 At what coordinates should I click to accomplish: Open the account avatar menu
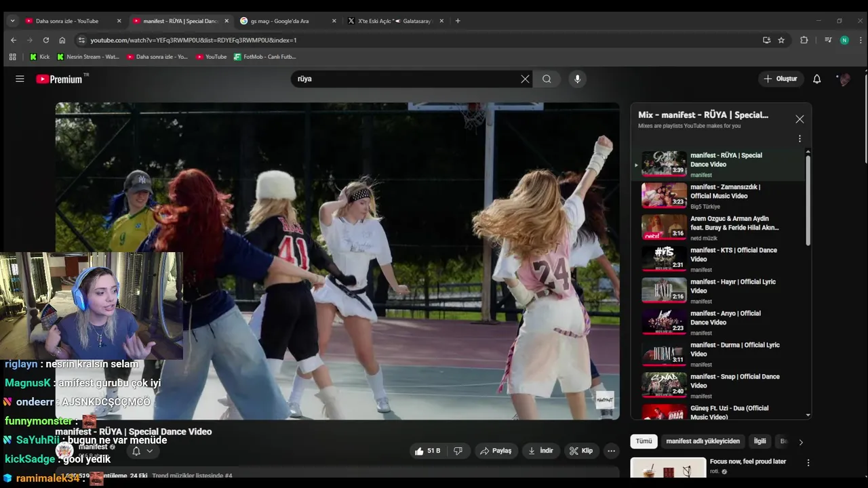pyautogui.click(x=844, y=79)
